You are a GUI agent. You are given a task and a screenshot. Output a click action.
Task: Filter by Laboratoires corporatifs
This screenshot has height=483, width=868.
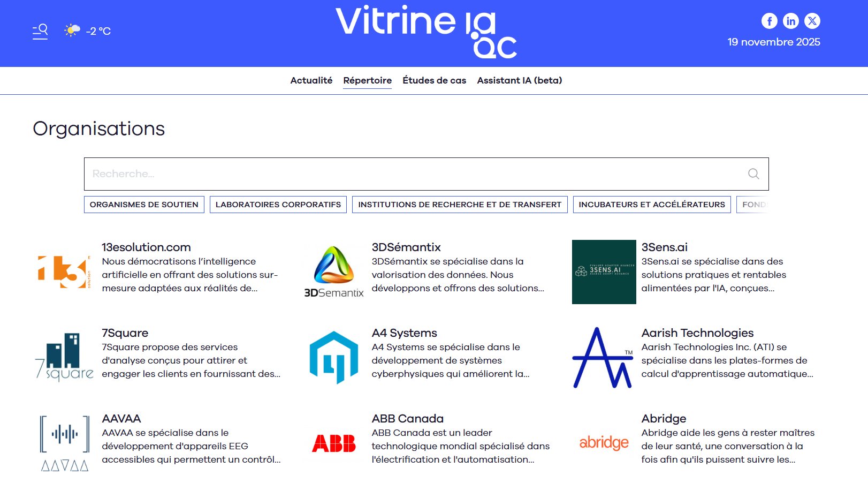pos(278,205)
